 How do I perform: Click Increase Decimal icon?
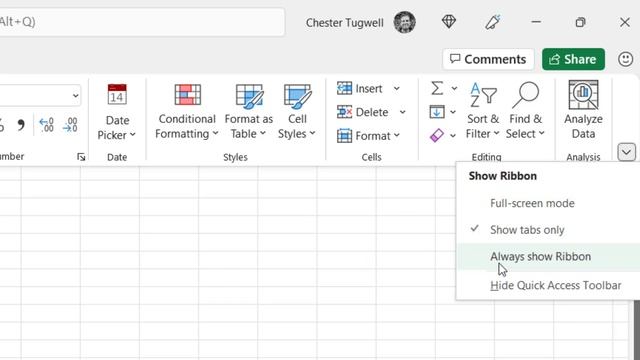point(47,125)
